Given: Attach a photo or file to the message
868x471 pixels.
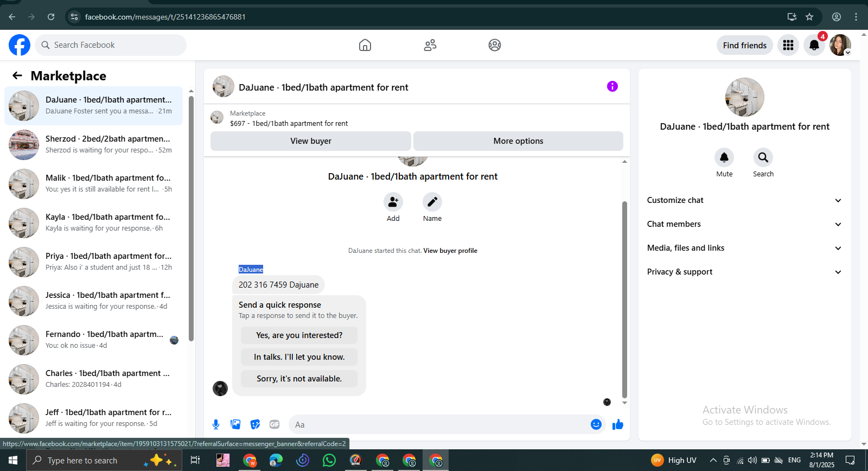Looking at the screenshot, I should [235, 424].
